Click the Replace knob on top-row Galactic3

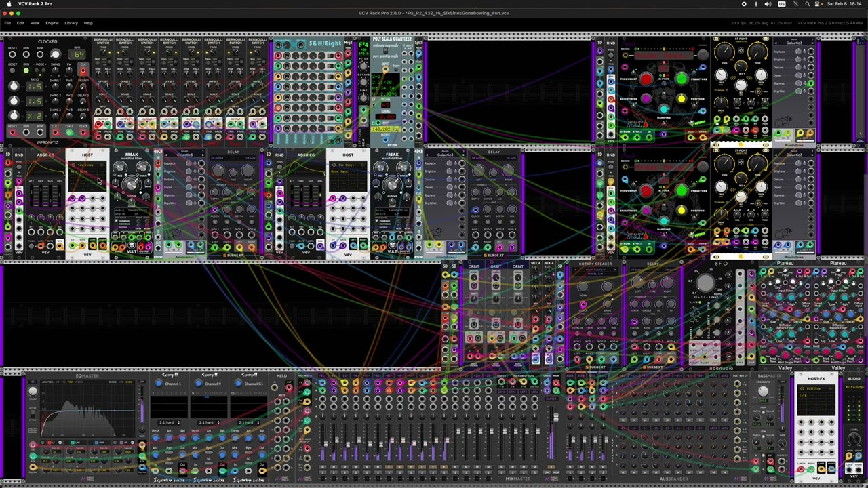coord(798,52)
